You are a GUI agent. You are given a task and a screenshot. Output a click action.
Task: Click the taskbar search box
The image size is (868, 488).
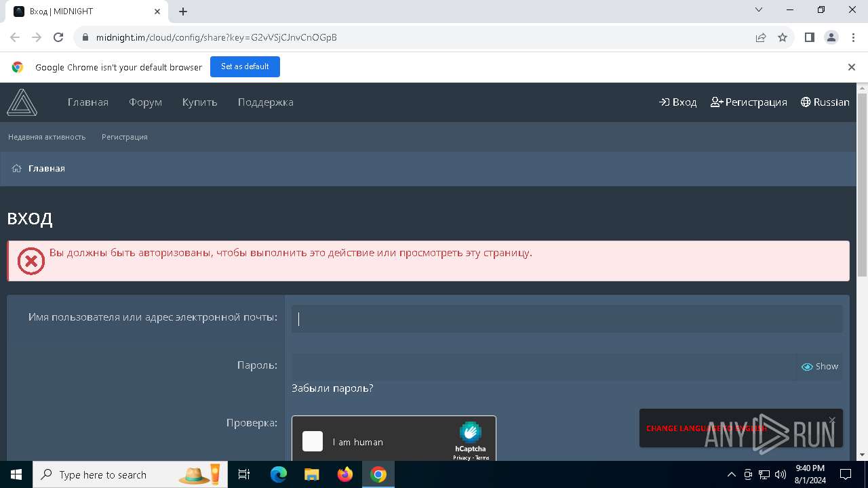[131, 474]
